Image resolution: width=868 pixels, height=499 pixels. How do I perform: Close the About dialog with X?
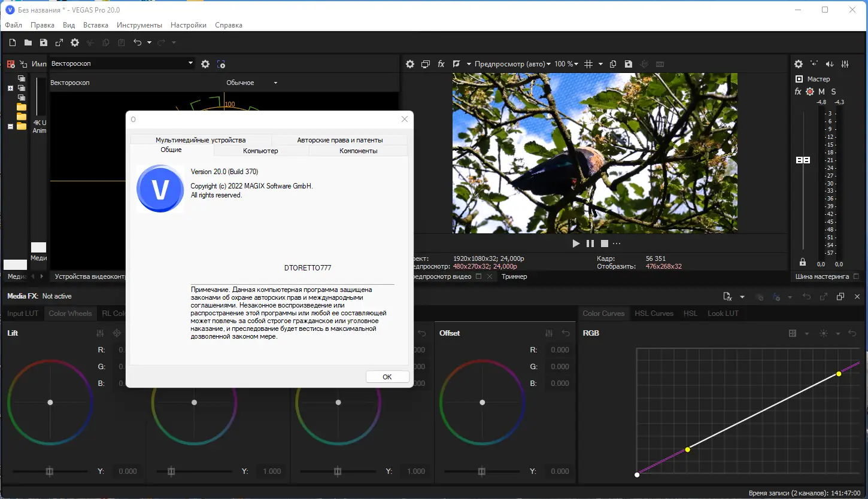(x=405, y=119)
